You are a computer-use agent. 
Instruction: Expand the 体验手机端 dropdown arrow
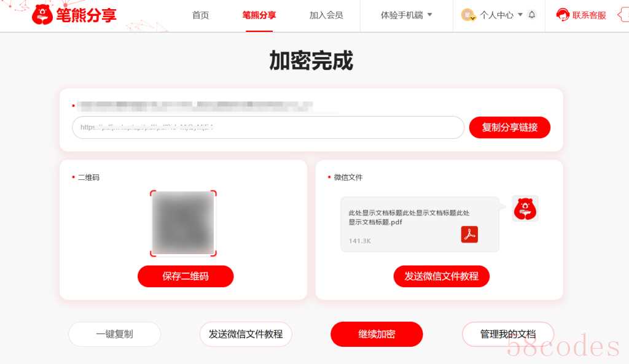point(429,15)
